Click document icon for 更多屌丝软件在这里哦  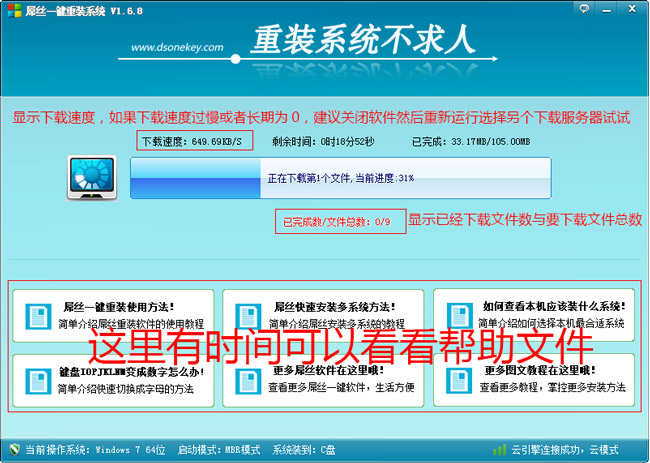[245, 379]
